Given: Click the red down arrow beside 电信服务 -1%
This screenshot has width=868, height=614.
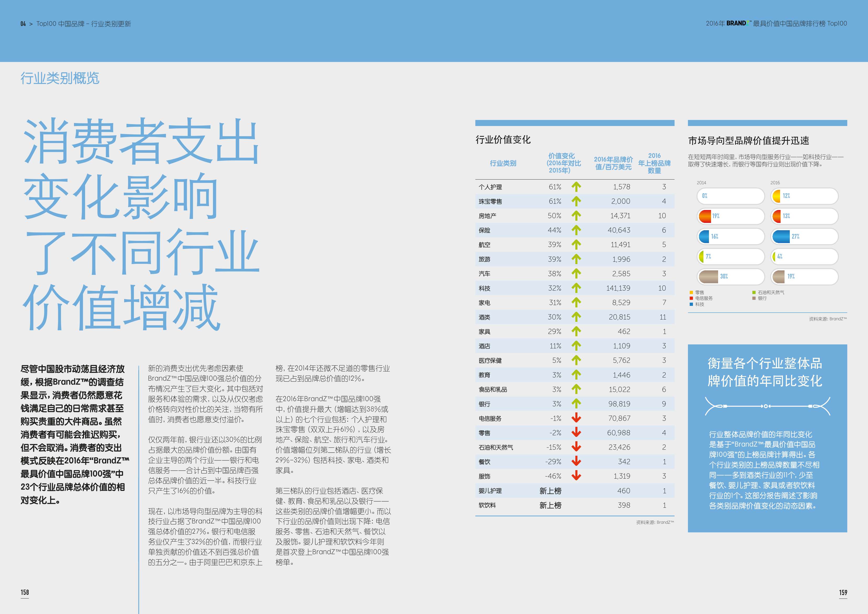Looking at the screenshot, I should [x=576, y=418].
